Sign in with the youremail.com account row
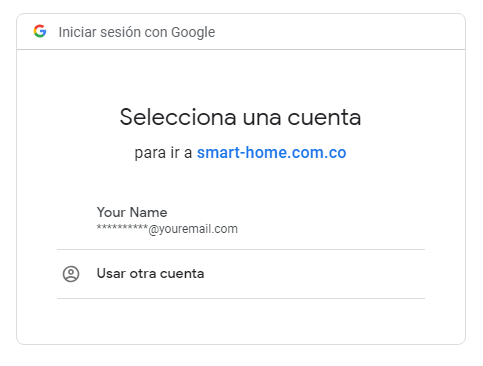Image resolution: width=483 pixels, height=366 pixels. (x=241, y=221)
